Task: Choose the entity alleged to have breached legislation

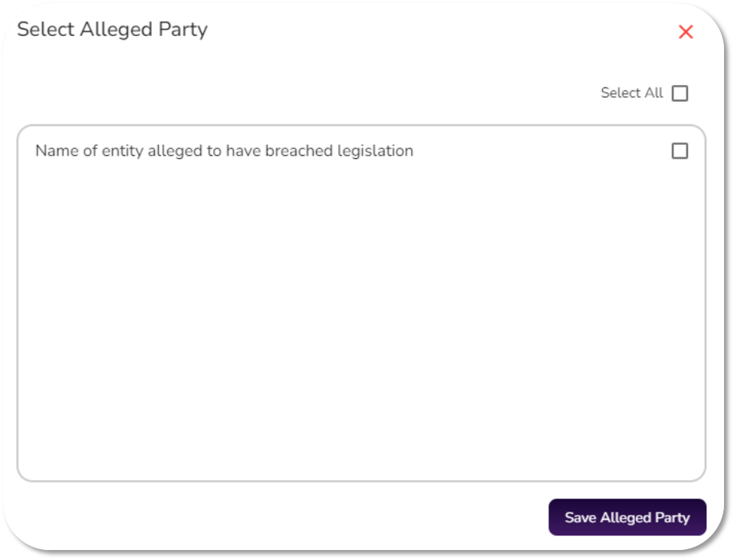Action: point(680,151)
